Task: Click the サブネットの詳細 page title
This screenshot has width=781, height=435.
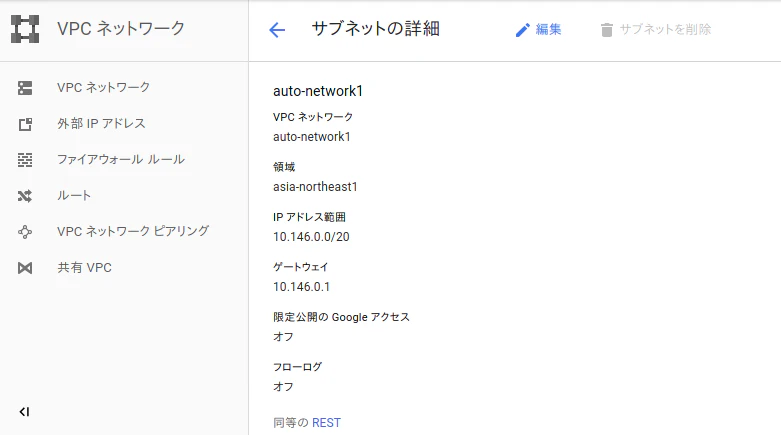Action: [x=376, y=28]
